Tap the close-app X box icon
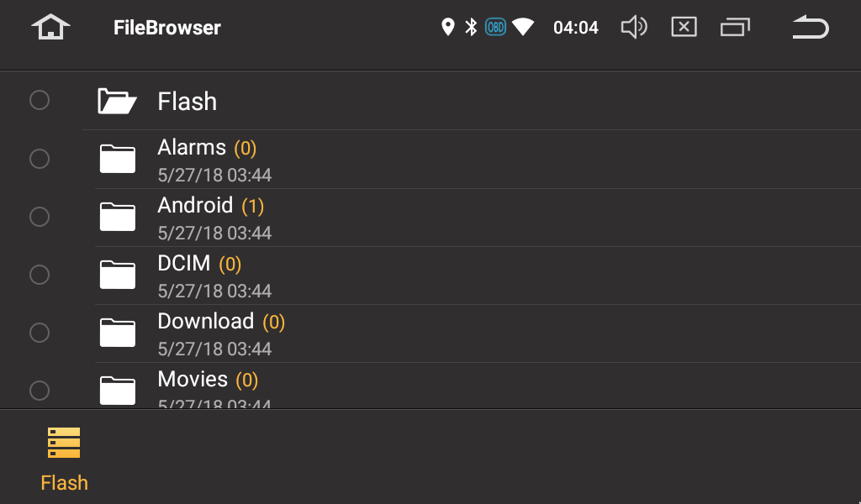 (684, 28)
